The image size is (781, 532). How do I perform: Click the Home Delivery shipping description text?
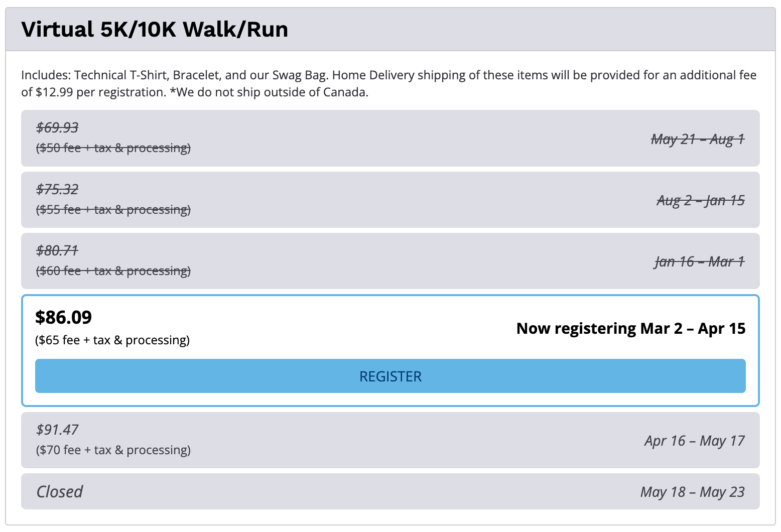point(388,83)
